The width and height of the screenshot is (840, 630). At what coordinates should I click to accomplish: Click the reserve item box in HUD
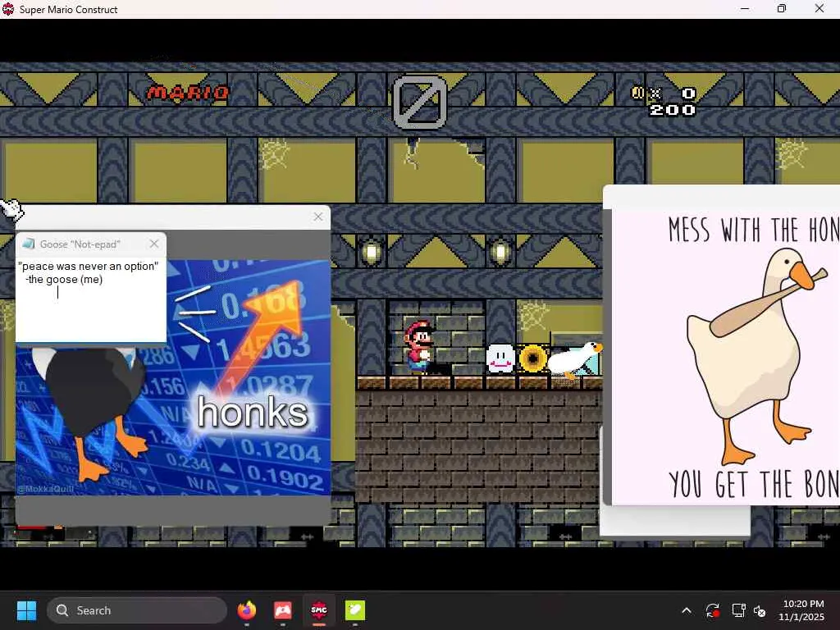tap(420, 103)
